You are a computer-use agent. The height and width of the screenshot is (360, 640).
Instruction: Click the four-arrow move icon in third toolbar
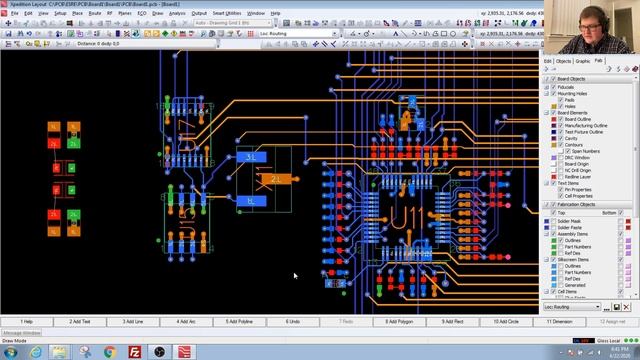[464, 44]
